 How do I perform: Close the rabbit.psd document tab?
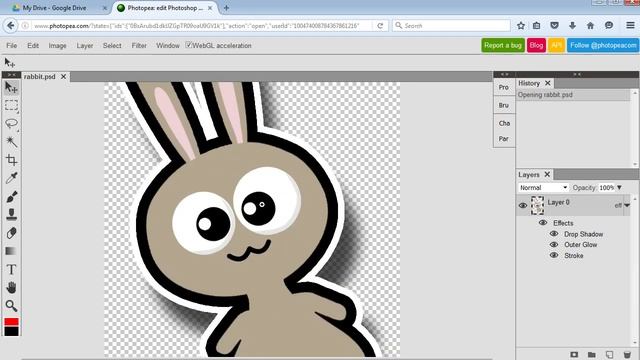click(63, 77)
